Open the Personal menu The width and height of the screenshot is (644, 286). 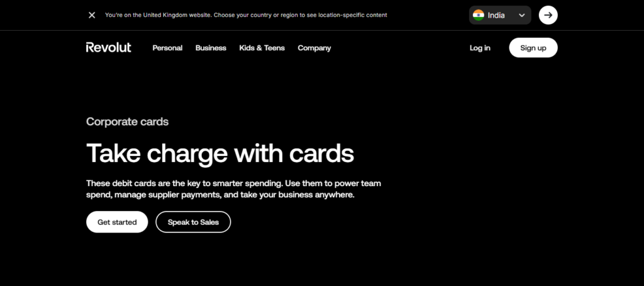point(167,48)
